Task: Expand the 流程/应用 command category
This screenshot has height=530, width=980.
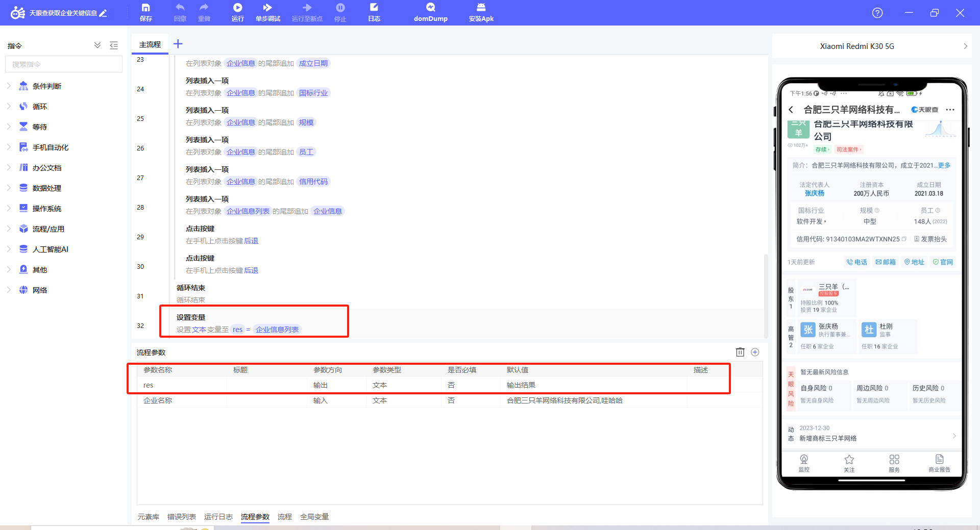Action: [x=9, y=229]
